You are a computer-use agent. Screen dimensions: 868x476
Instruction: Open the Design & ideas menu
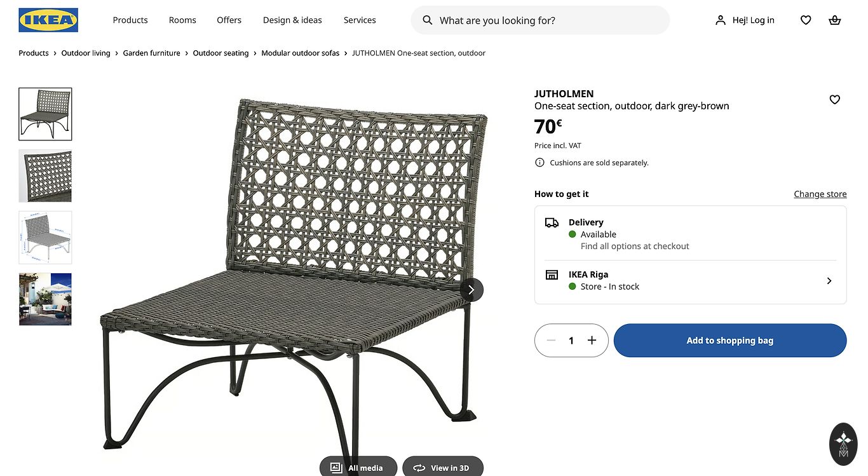point(292,20)
